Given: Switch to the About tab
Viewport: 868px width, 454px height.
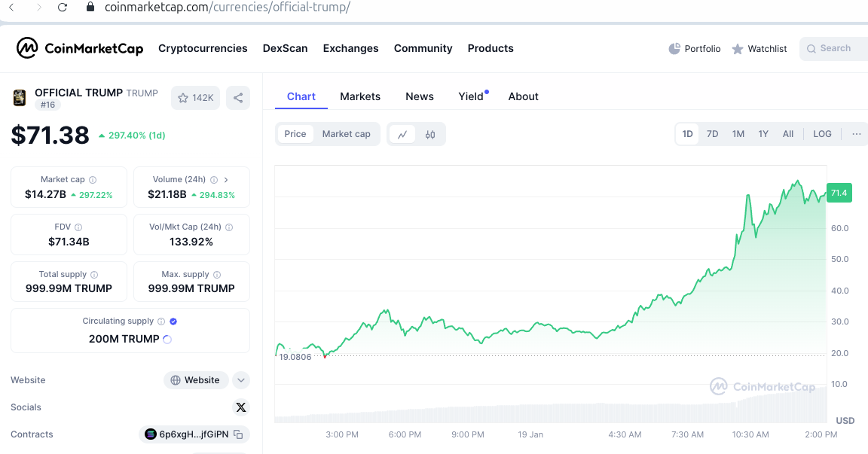Looking at the screenshot, I should (523, 96).
